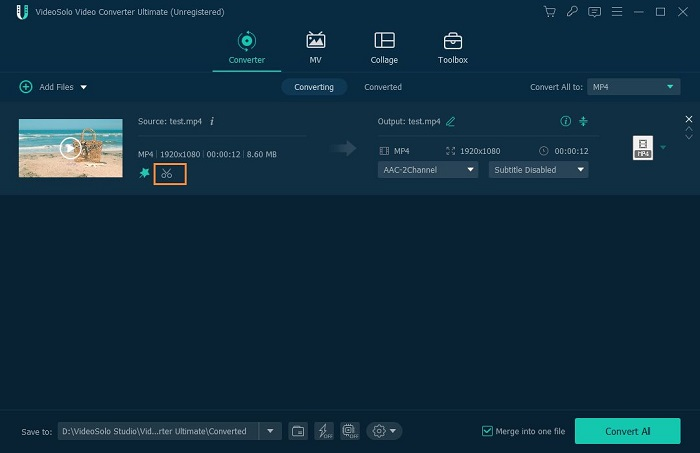Open the output folder icon
Screen dimensions: 700x453
click(x=298, y=431)
